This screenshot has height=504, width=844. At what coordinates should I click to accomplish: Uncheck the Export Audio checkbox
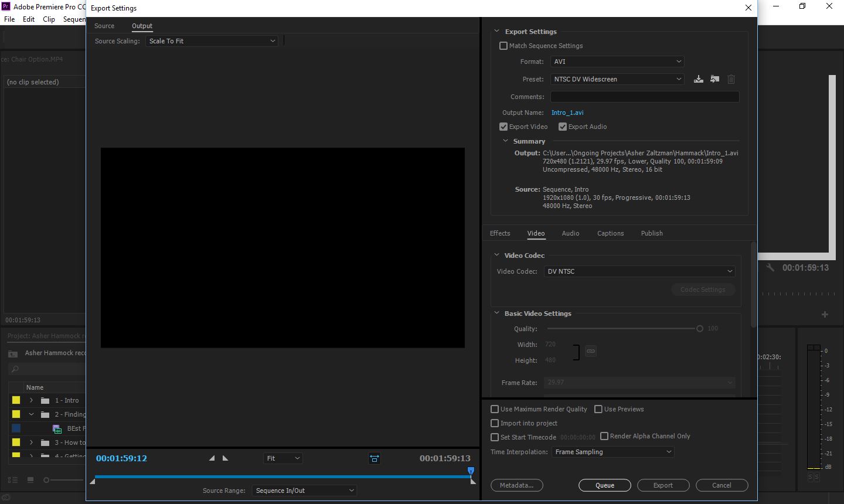pyautogui.click(x=563, y=127)
